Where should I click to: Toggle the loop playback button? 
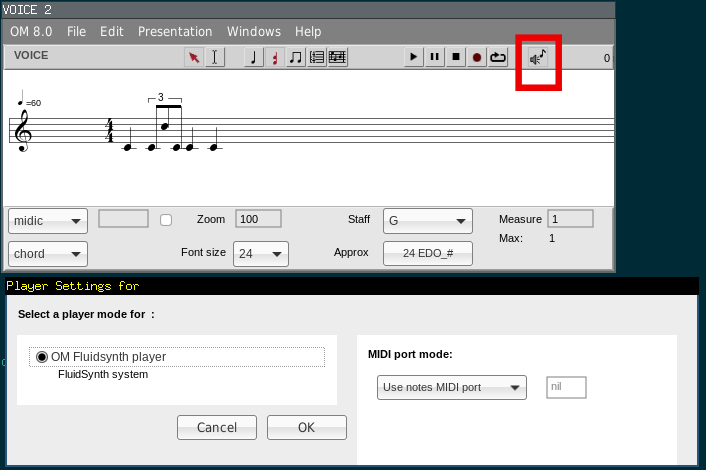(x=497, y=58)
